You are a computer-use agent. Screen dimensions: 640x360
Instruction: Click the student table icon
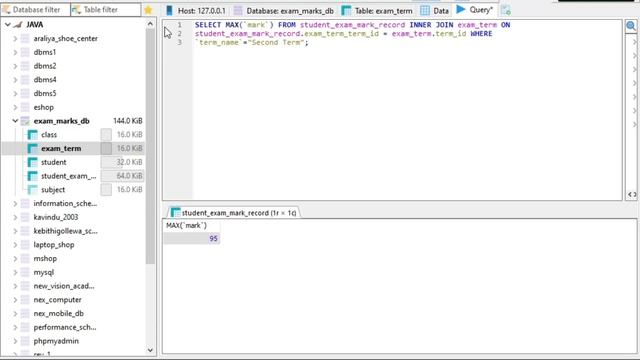[32, 162]
